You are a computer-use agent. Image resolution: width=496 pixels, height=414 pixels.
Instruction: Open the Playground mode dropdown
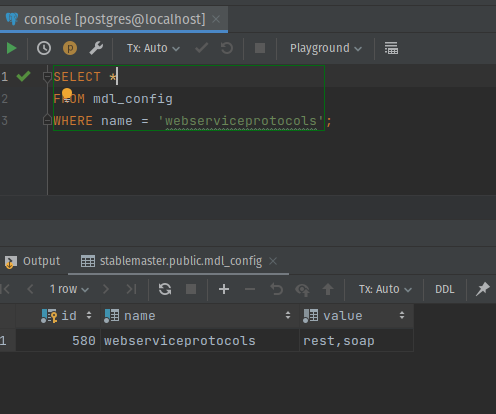click(x=326, y=48)
